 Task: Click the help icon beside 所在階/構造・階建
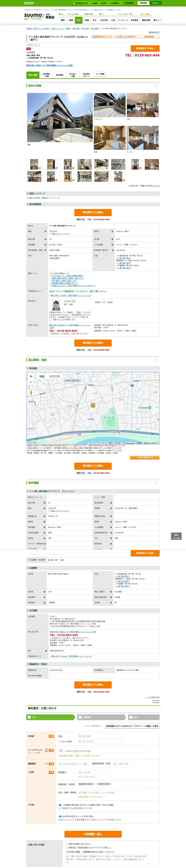[45, 250]
